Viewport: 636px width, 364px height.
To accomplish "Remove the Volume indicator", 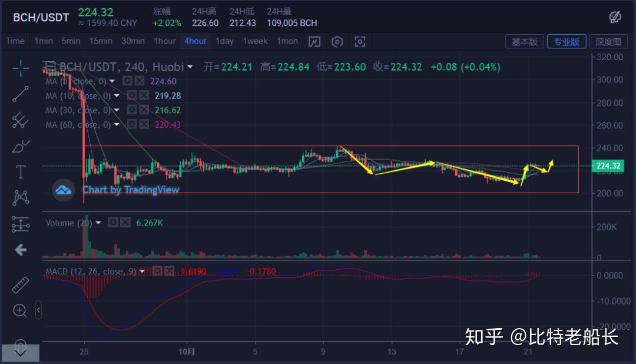I will point(125,223).
